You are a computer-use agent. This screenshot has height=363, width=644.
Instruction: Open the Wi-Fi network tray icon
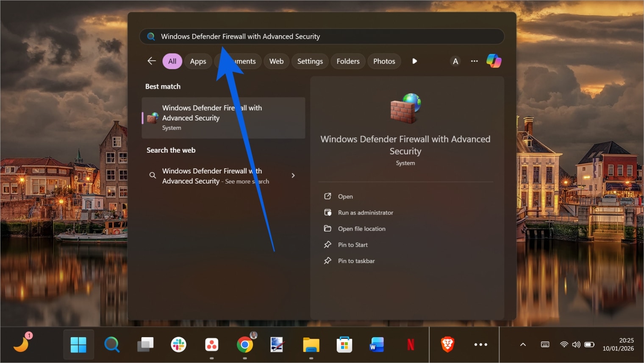[x=564, y=344]
